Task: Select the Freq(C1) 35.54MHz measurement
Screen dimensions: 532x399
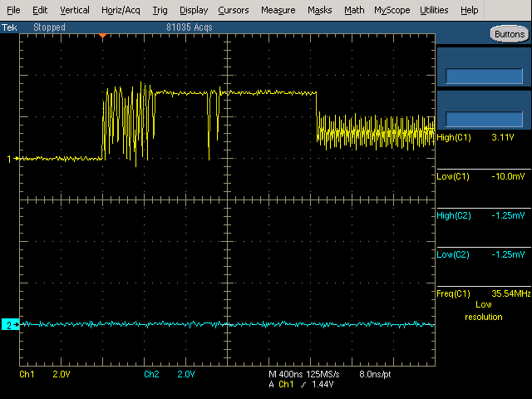Action: point(484,293)
